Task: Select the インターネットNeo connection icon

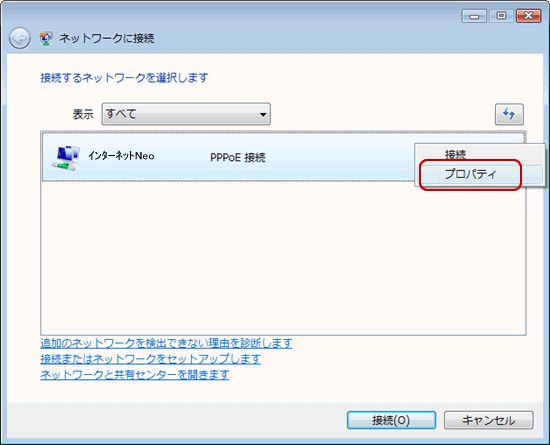Action: click(x=66, y=157)
